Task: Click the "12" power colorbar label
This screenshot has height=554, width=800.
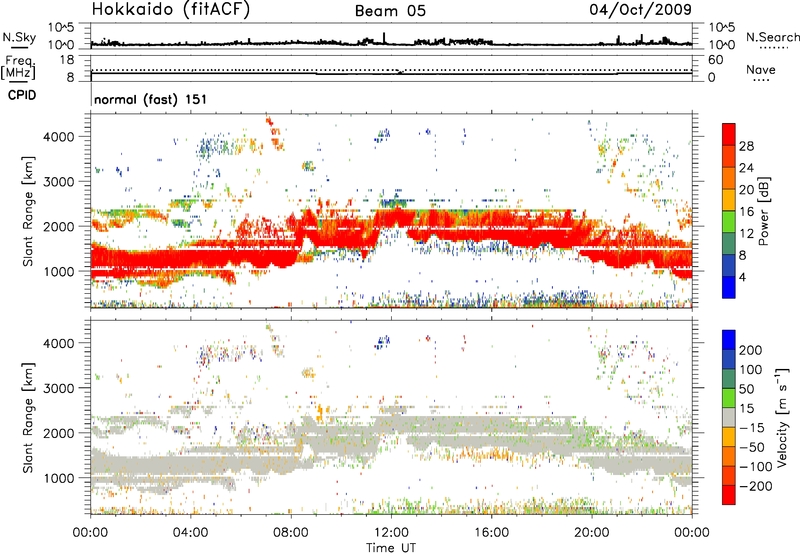Action: [x=746, y=234]
